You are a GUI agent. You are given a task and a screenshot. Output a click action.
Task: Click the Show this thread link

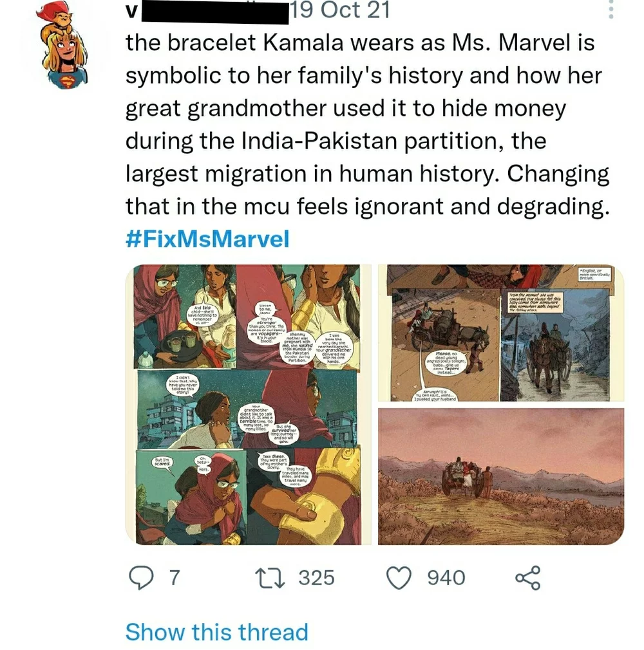[216, 631]
